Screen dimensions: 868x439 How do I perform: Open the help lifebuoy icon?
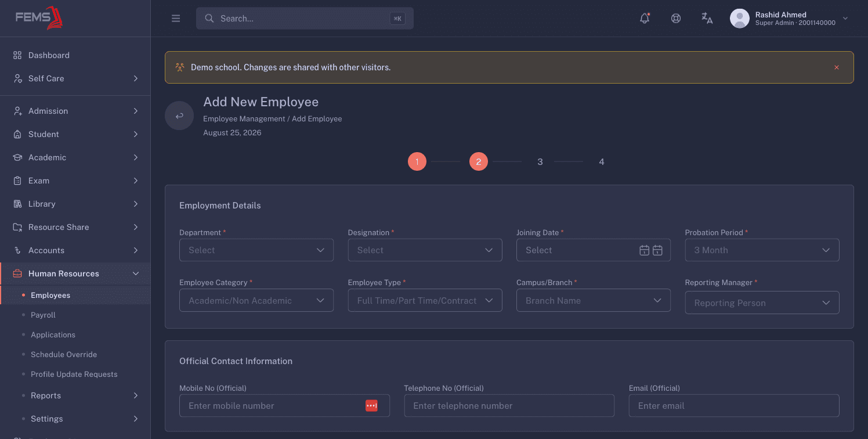tap(676, 18)
